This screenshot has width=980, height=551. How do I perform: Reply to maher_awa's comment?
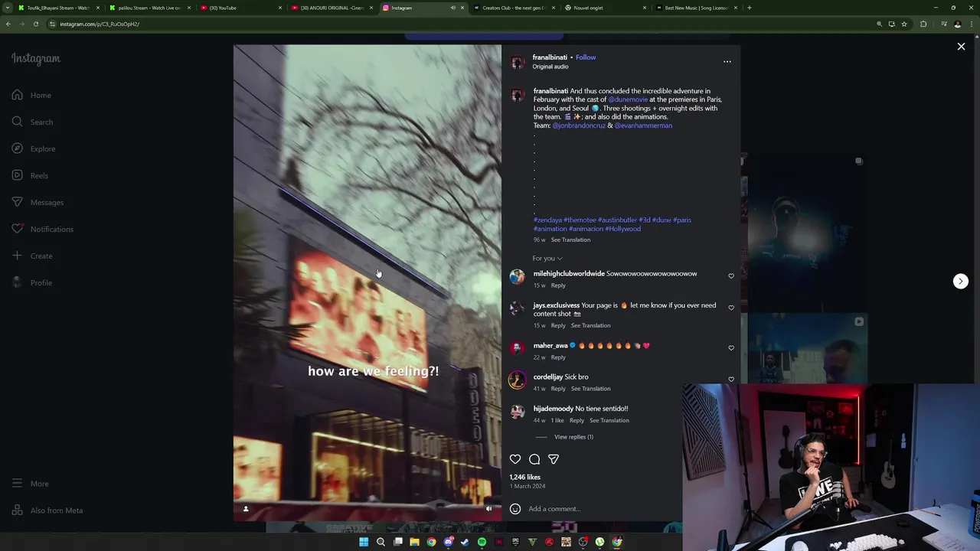tap(558, 357)
